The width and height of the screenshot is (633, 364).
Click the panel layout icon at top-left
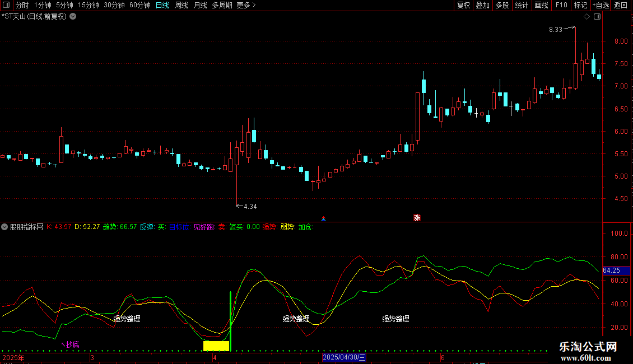[x=6, y=5]
